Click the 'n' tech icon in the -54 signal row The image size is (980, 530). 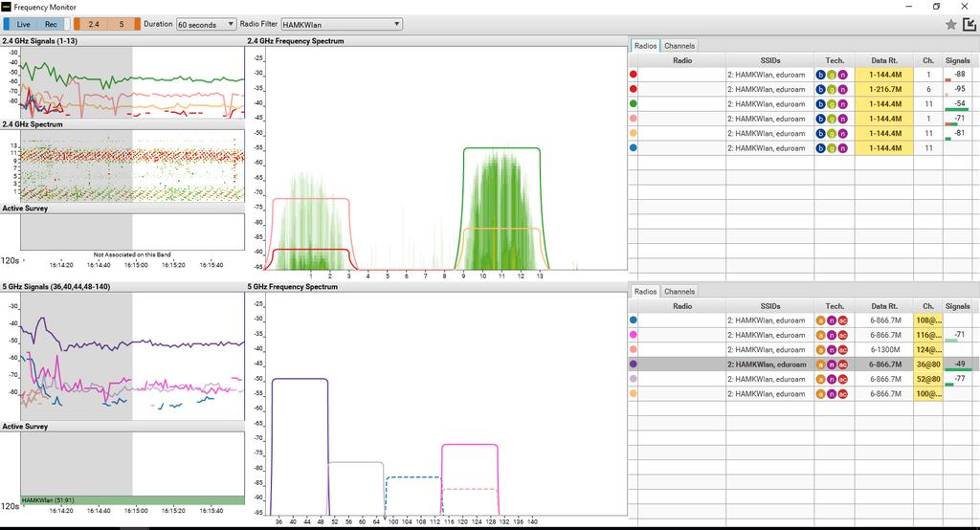click(x=842, y=103)
